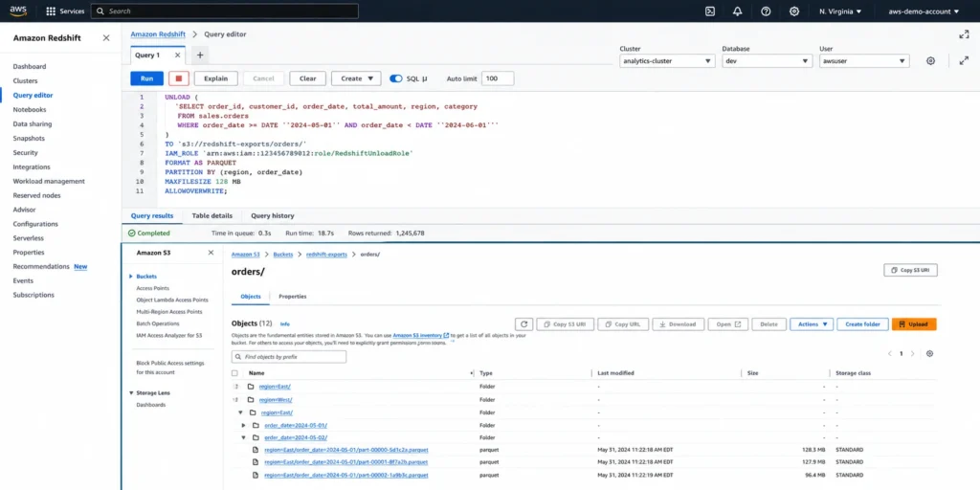Image resolution: width=980 pixels, height=490 pixels.
Task: Click the Explain button
Action: (x=215, y=78)
